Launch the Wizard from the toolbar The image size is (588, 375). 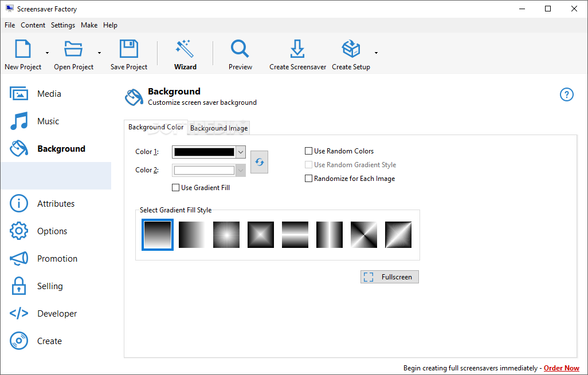click(185, 55)
